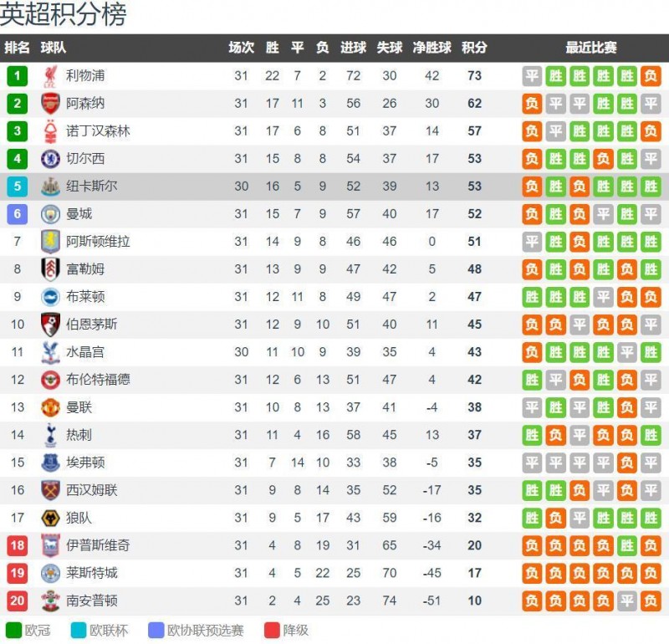Click Southampton's only 平 result badge
Viewport: 669px width, 644px height.
tap(626, 601)
